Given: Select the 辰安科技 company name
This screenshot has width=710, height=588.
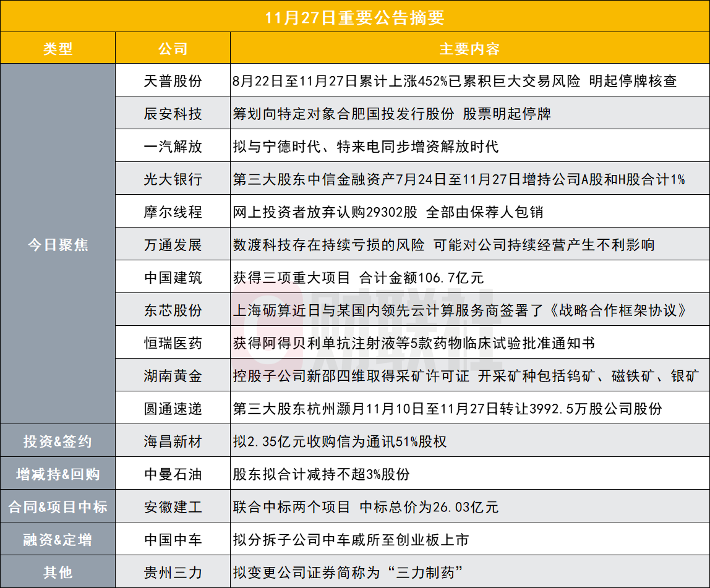Looking at the screenshot, I should click(x=172, y=114).
